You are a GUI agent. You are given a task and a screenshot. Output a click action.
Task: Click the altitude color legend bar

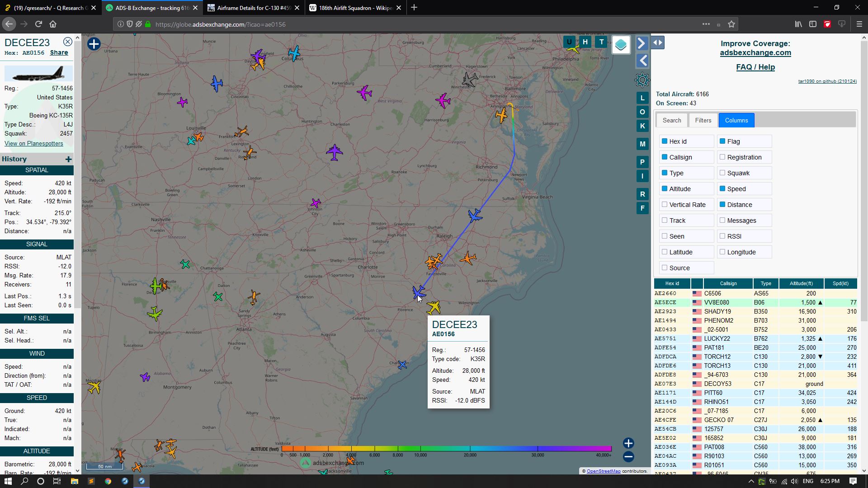(446, 449)
